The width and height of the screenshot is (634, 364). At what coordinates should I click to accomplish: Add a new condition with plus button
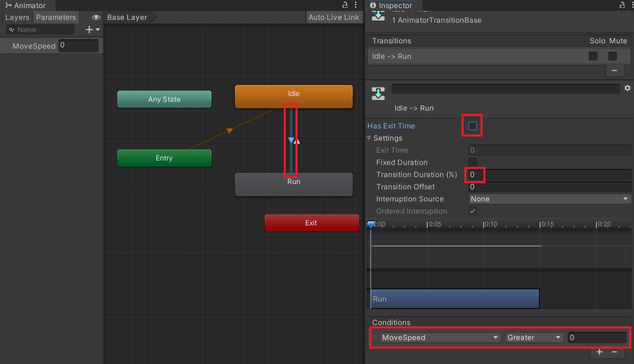(599, 352)
